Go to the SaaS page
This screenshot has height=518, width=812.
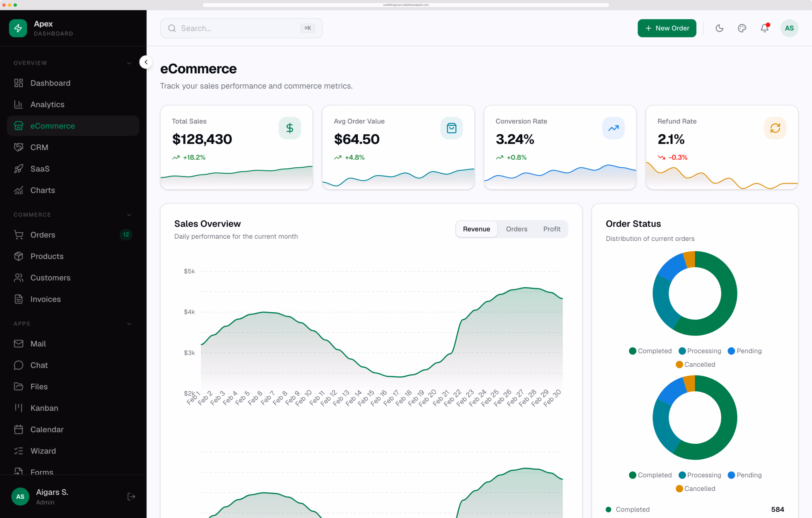coord(73,169)
